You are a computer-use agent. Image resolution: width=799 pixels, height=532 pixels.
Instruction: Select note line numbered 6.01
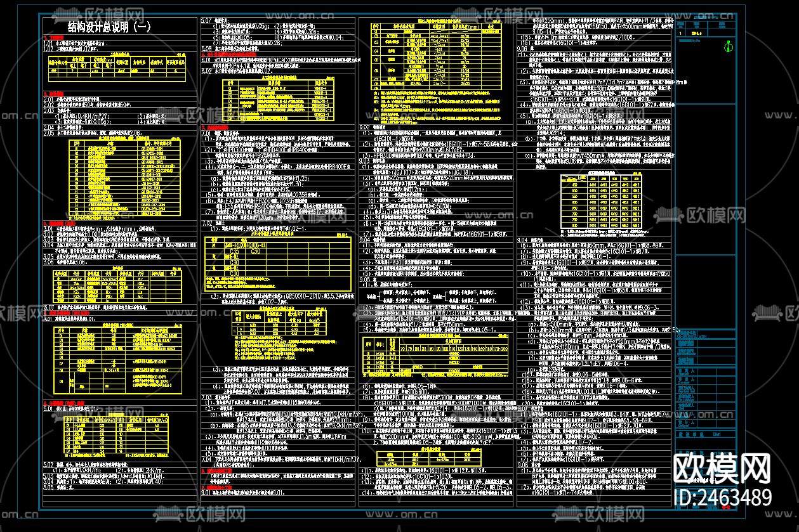[279, 60]
